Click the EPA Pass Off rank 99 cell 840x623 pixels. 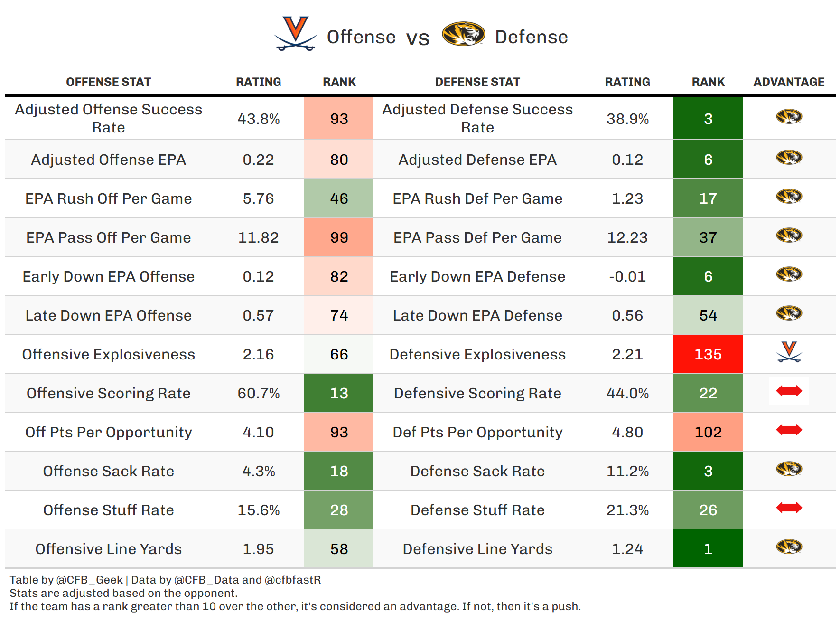(x=339, y=237)
